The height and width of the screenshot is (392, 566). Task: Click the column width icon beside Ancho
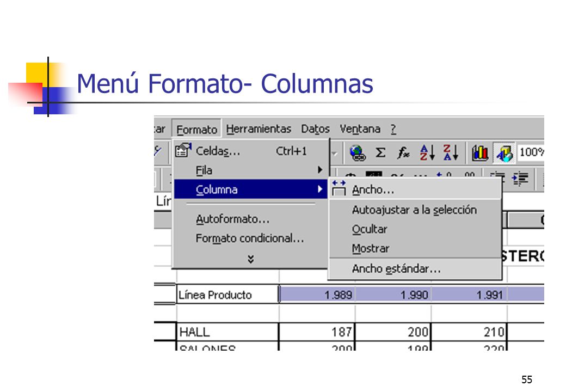pos(339,188)
